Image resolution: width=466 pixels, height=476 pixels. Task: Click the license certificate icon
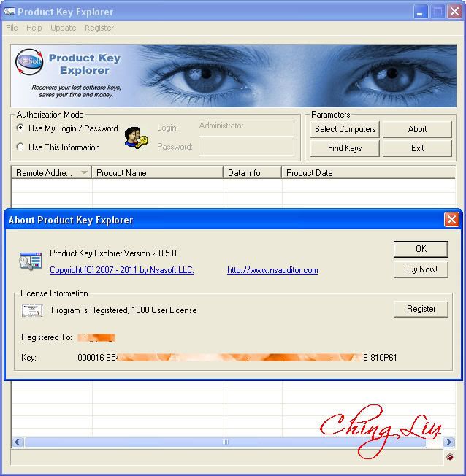[31, 310]
